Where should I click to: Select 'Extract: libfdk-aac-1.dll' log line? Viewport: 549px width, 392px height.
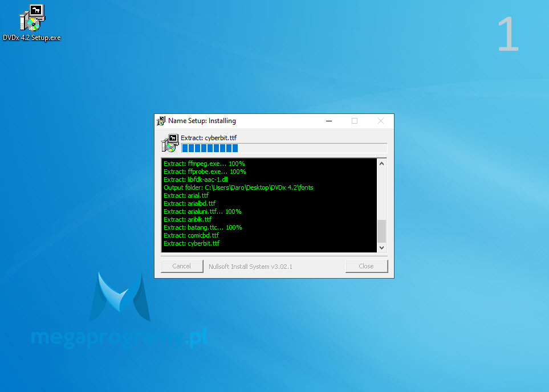[x=196, y=179]
